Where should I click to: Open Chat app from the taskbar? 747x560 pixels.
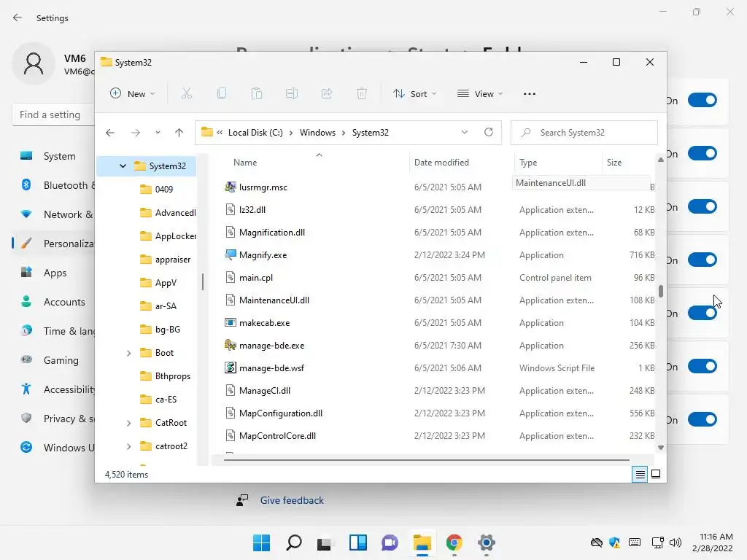click(390, 542)
